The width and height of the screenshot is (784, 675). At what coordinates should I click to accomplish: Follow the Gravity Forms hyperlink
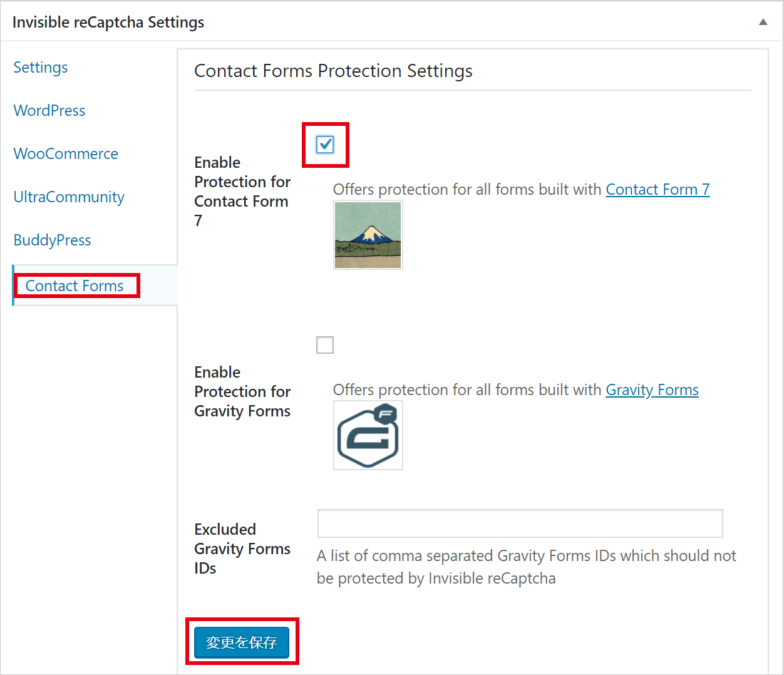652,389
